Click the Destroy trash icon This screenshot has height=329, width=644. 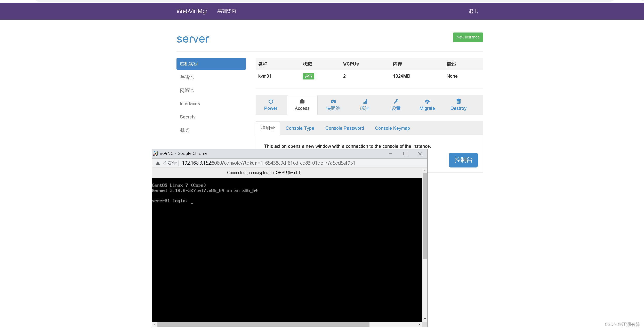pyautogui.click(x=458, y=101)
